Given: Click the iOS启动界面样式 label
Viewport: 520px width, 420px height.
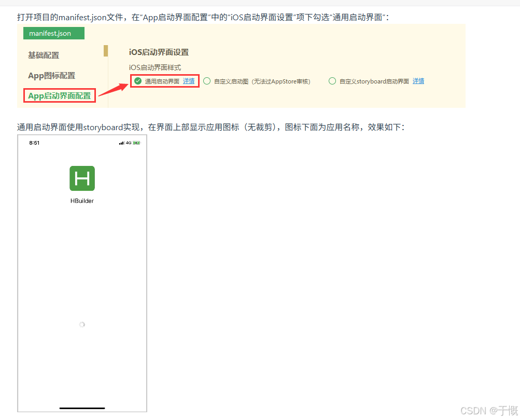Looking at the screenshot, I should click(155, 67).
